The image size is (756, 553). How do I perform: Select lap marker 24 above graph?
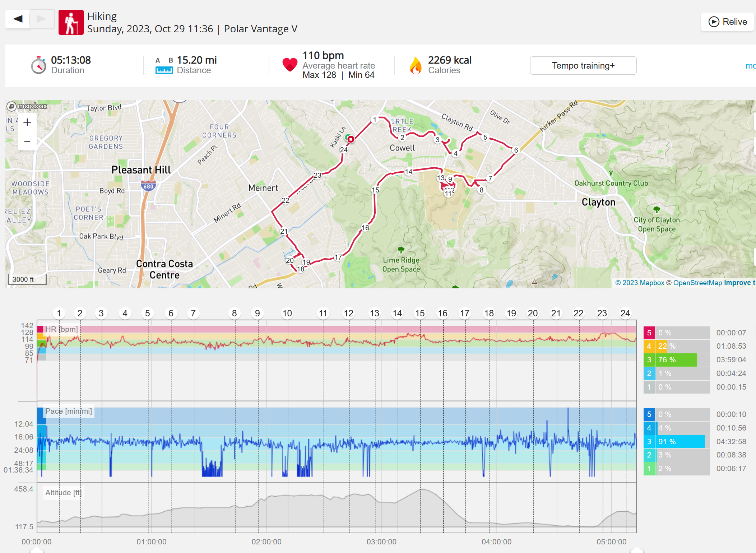625,313
